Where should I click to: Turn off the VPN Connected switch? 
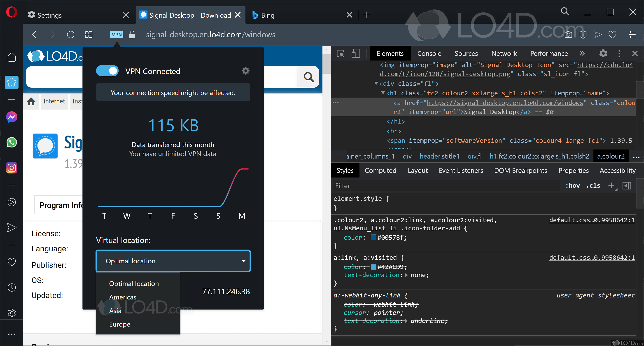[107, 71]
